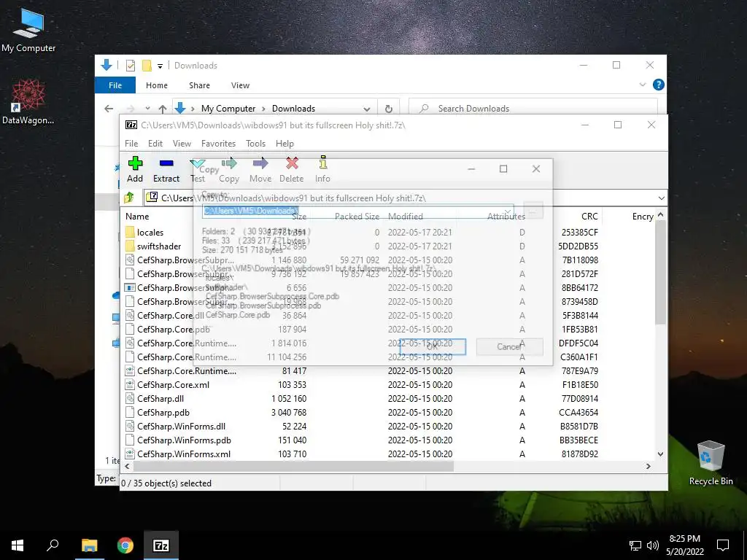The width and height of the screenshot is (747, 560).
Task: Click the Downloads breadcrumb in Explorer
Action: (x=293, y=109)
